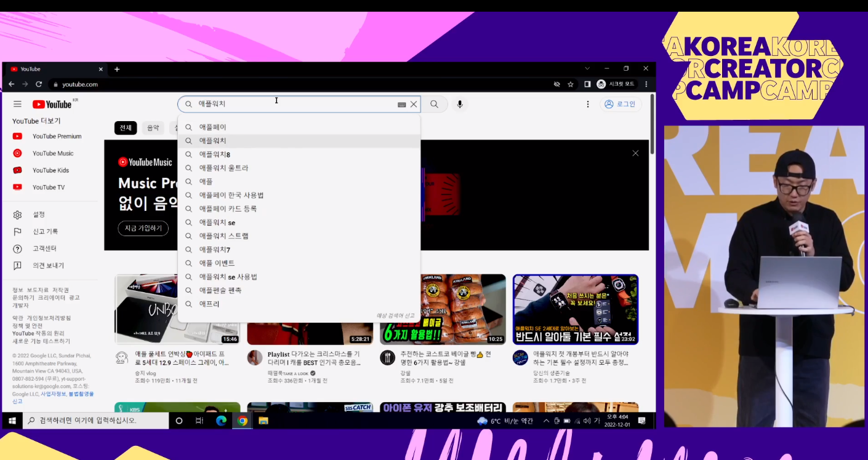Select suggestion 애플펜슬 펜촉
The height and width of the screenshot is (460, 868).
[x=299, y=290]
